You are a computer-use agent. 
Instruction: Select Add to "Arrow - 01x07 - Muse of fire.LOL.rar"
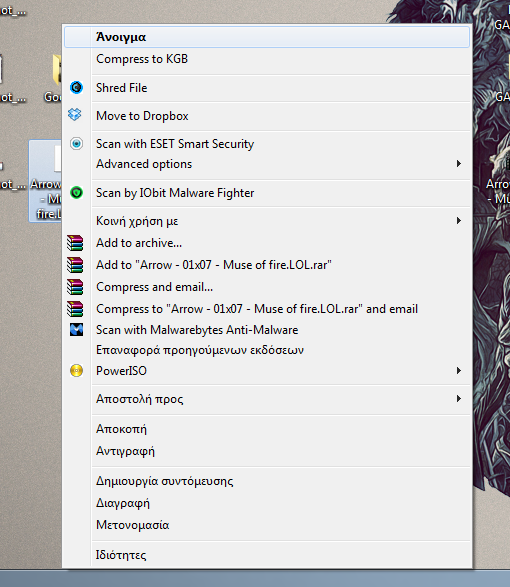[267, 265]
